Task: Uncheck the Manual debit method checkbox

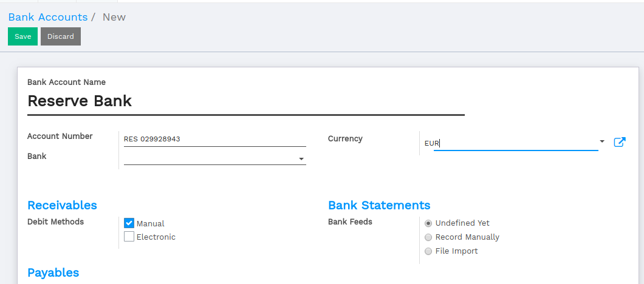Action: tap(129, 223)
